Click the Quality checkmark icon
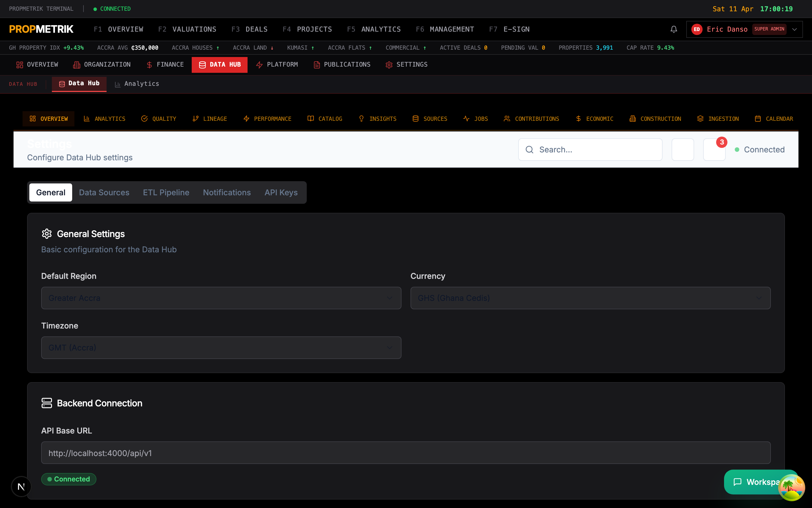 tap(144, 119)
